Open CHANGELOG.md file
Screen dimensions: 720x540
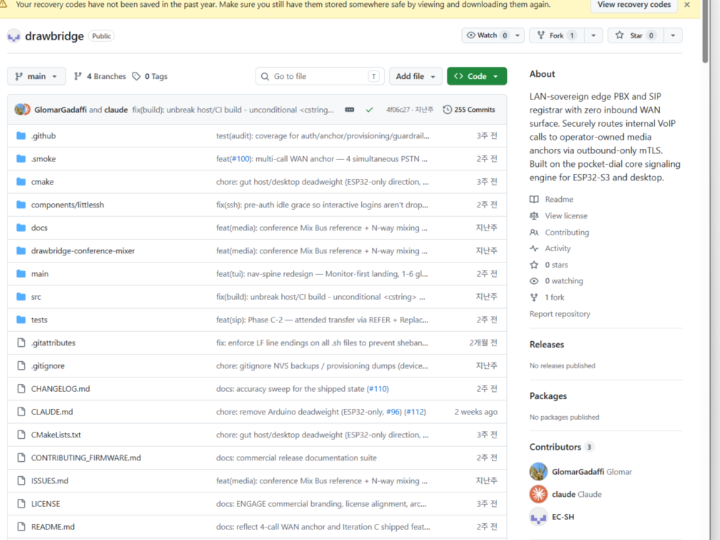[x=60, y=389]
